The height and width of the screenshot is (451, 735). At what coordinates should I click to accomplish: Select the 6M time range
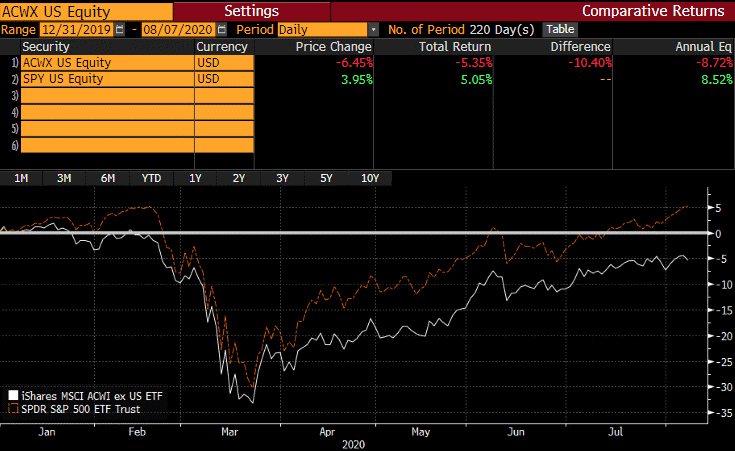coord(108,178)
